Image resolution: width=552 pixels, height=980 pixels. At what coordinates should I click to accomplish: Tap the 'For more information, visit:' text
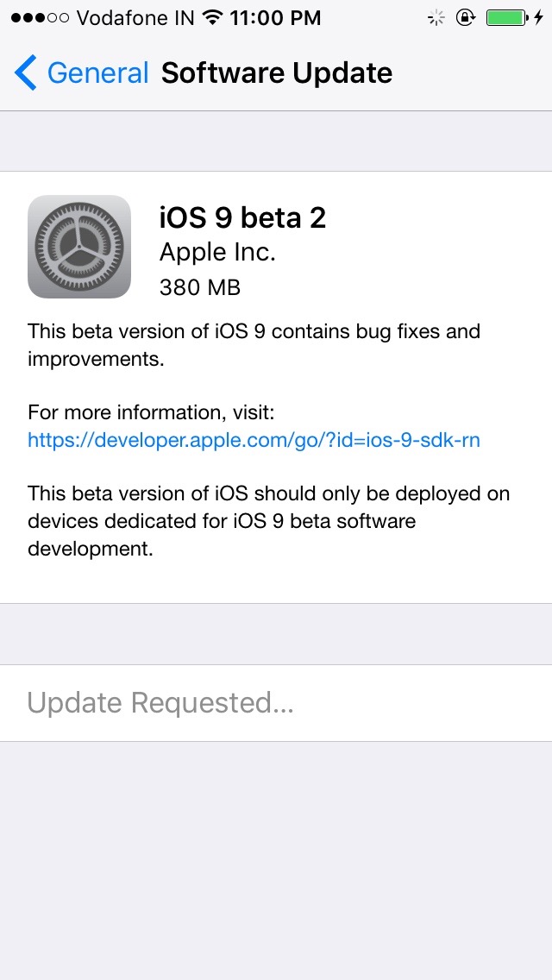click(x=151, y=411)
